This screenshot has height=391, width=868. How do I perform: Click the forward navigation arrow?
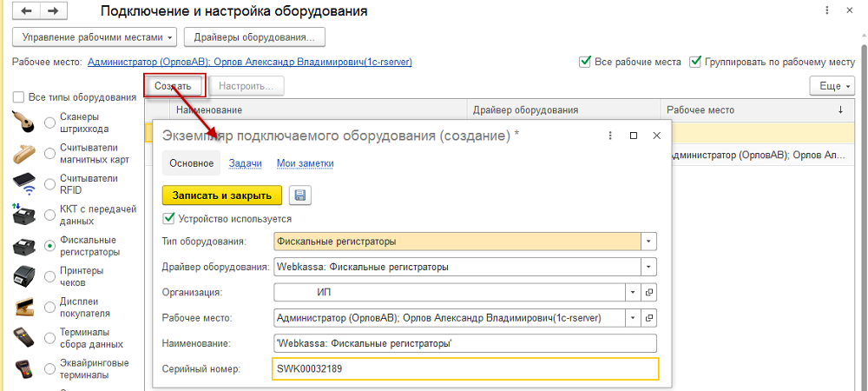click(53, 11)
